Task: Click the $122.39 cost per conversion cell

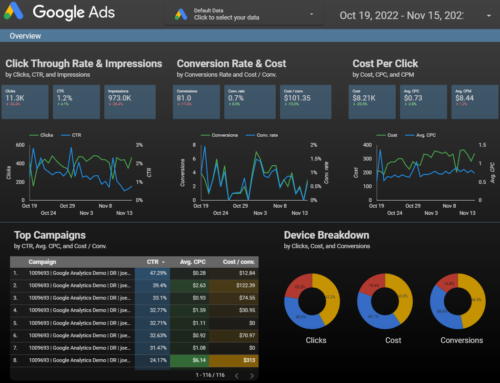Action: [234, 285]
